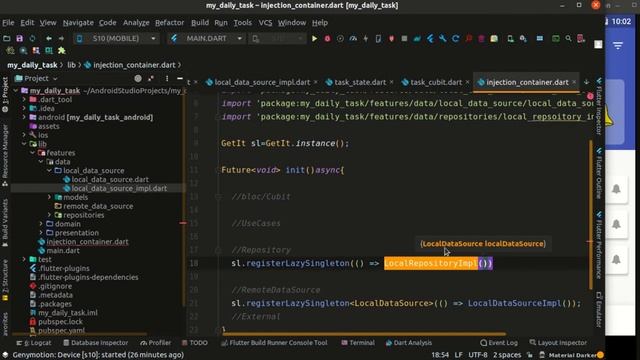Select main.dart in project tree
Image resolution: width=640 pixels, height=360 pixels.
[x=63, y=251]
